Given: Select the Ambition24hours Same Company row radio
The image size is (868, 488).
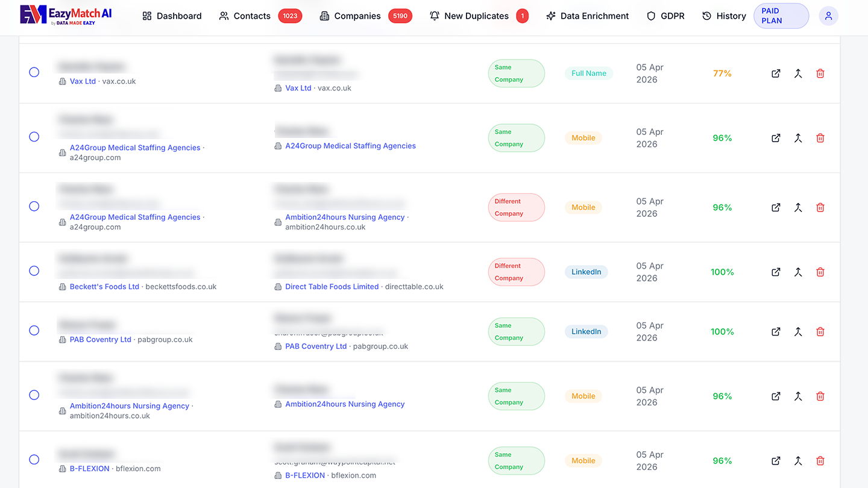Looking at the screenshot, I should (x=34, y=395).
